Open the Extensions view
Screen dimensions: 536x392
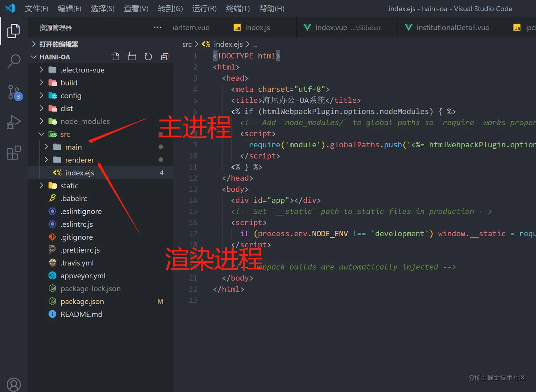tap(14, 153)
